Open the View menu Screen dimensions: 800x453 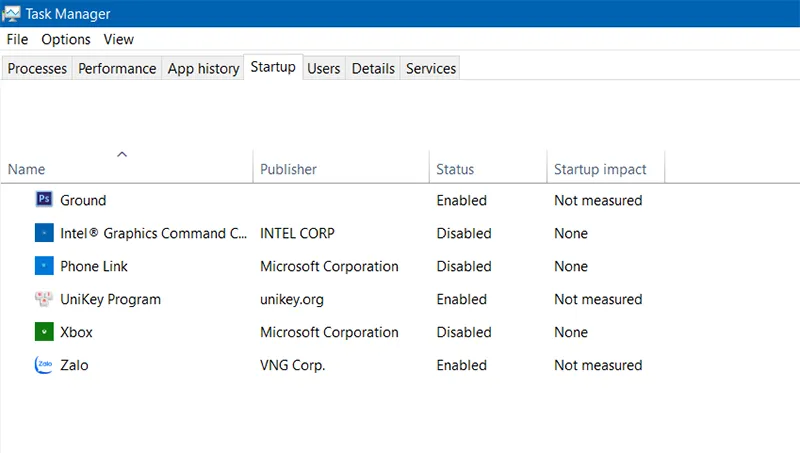point(118,39)
